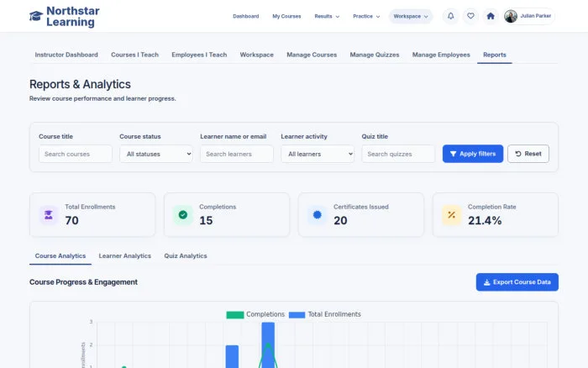588x368 pixels.
Task: Open My Courses in top navigation
Action: tap(286, 17)
